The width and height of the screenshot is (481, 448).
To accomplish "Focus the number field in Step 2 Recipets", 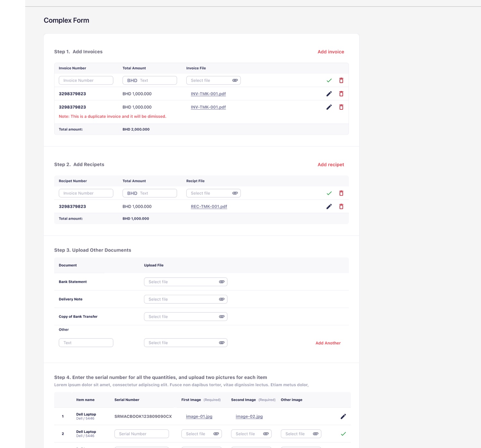I will click(86, 193).
